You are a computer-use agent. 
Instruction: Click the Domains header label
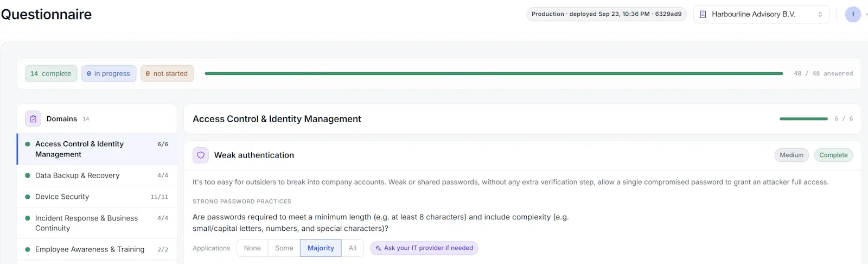point(62,118)
